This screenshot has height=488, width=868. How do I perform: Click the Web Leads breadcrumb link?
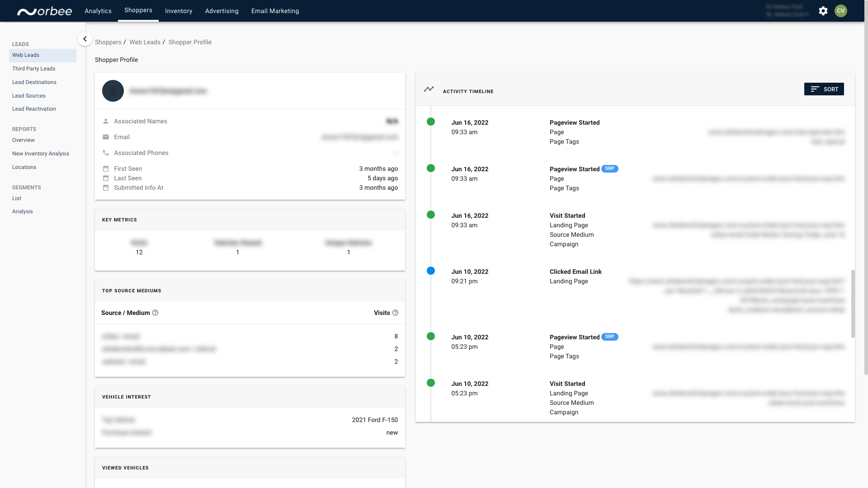coord(145,42)
